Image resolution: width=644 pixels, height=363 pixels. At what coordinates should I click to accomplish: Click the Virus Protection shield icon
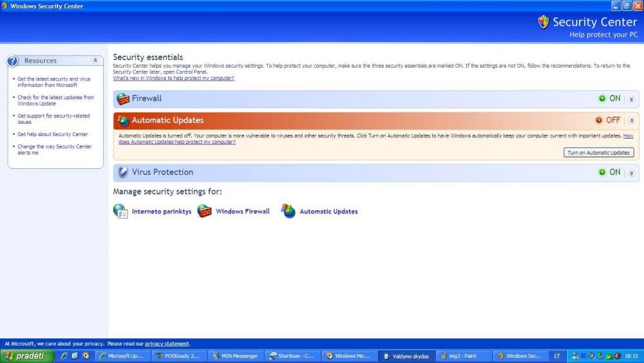point(123,172)
